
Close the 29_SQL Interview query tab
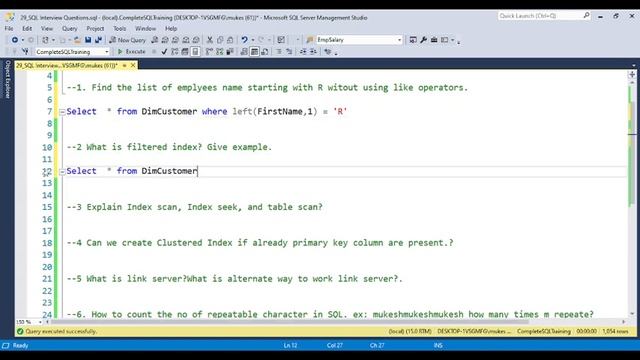pos(133,65)
